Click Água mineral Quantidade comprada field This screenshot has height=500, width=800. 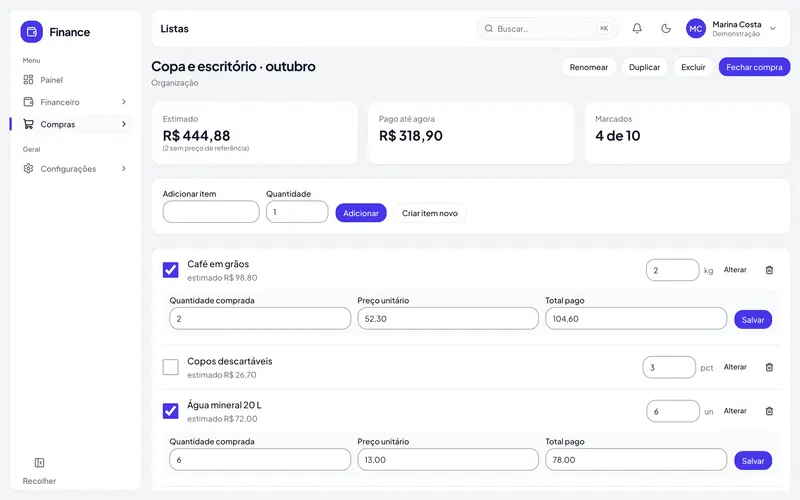[x=260, y=459]
